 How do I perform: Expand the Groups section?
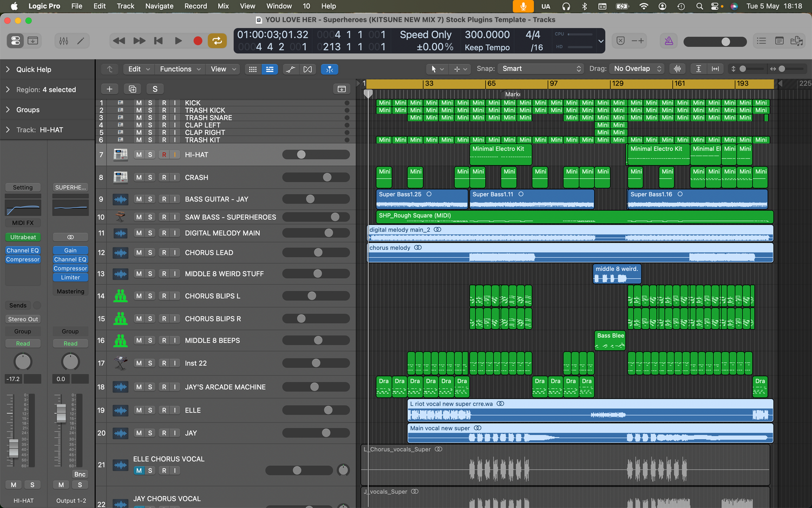coord(8,109)
